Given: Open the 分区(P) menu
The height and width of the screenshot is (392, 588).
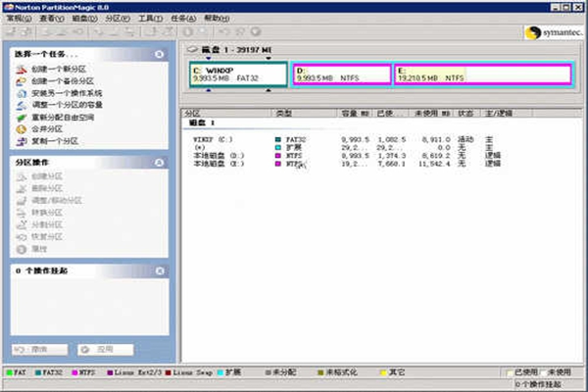Looking at the screenshot, I should [x=115, y=19].
